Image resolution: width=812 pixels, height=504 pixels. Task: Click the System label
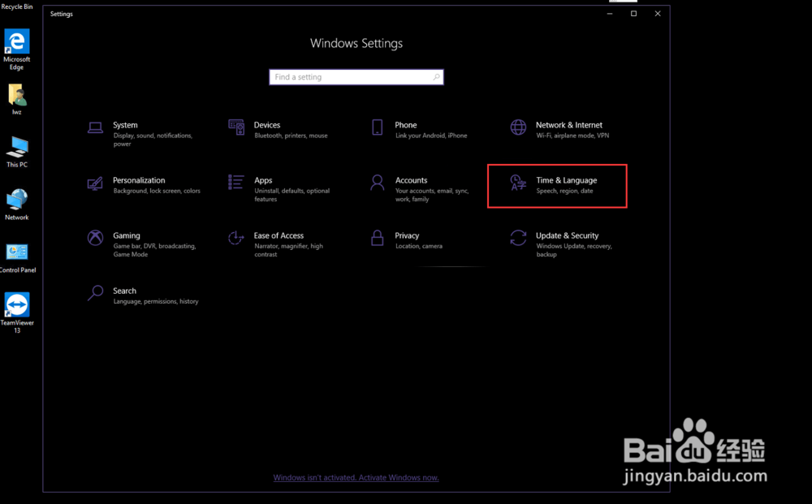click(125, 125)
